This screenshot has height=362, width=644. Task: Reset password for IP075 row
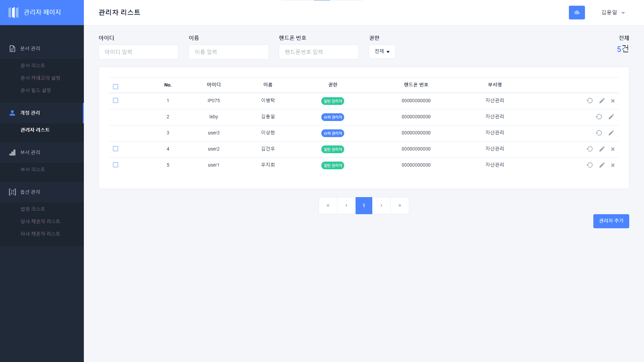point(590,101)
